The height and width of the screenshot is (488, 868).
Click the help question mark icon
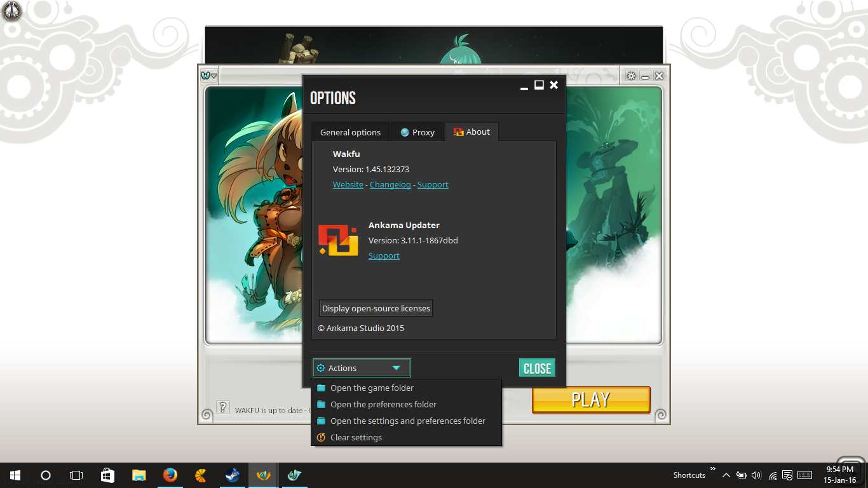tap(223, 407)
